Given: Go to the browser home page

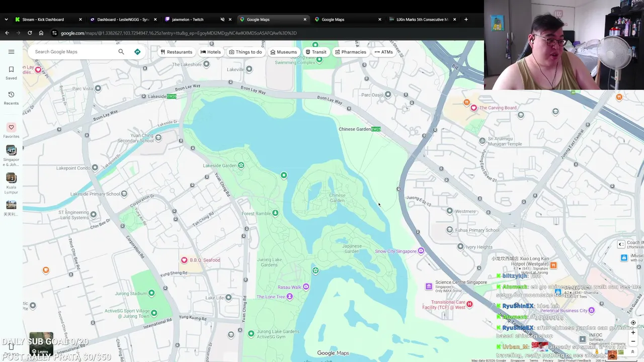Looking at the screenshot, I should pyautogui.click(x=41, y=33).
